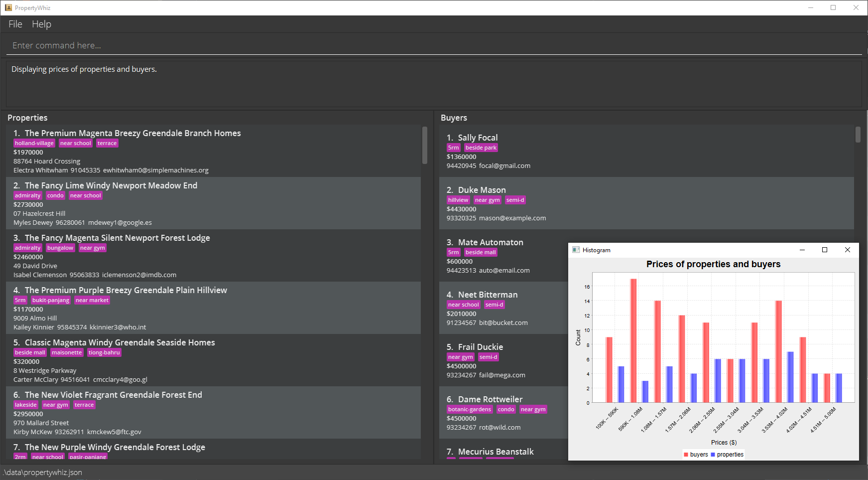This screenshot has height=480, width=868.
Task: Click the lakeside tag
Action: point(25,405)
